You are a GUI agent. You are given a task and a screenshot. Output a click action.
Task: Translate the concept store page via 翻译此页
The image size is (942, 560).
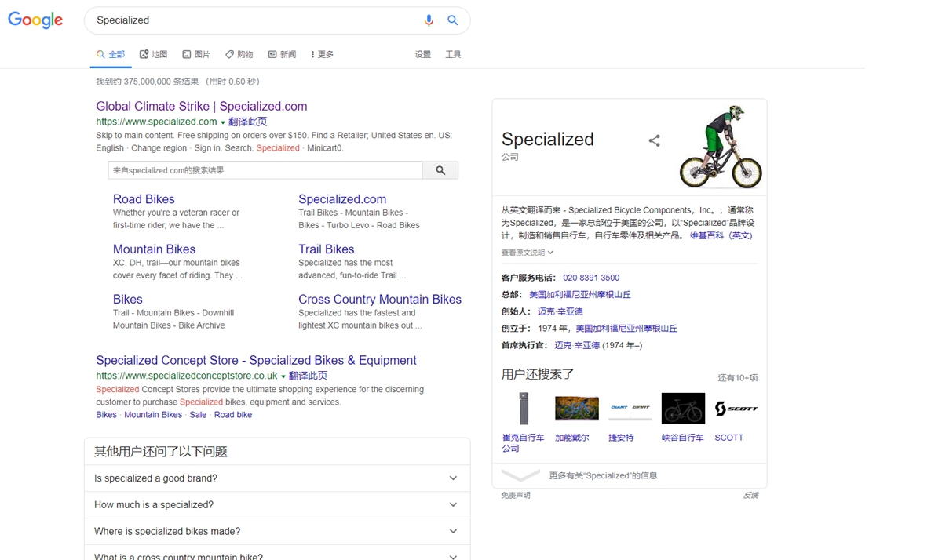(x=308, y=376)
